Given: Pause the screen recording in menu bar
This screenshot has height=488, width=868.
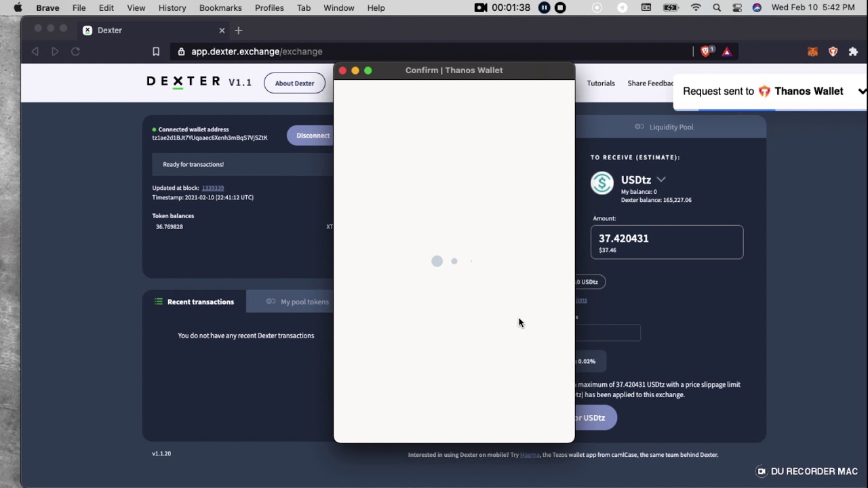Looking at the screenshot, I should click(x=544, y=7).
